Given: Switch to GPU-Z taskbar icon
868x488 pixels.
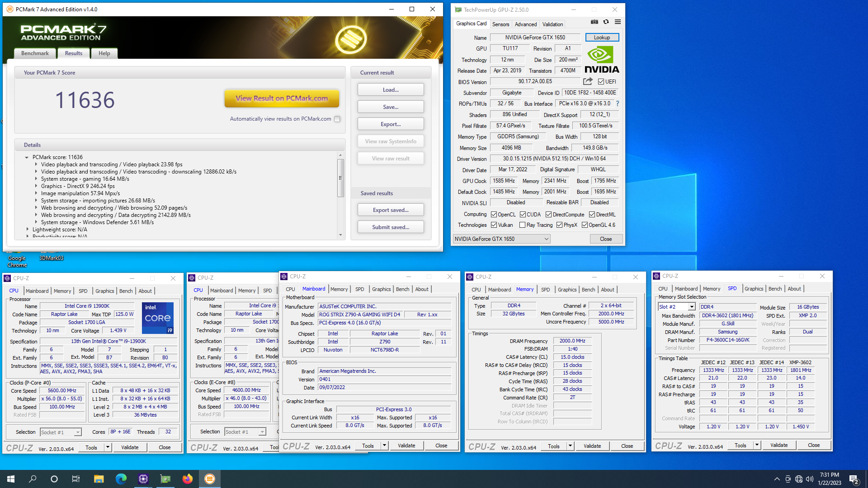Looking at the screenshot, I should click(x=165, y=479).
